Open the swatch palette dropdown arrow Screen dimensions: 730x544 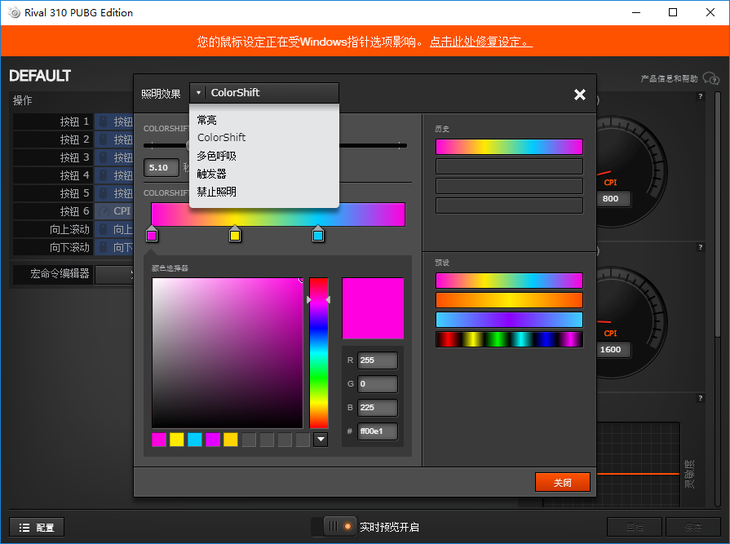320,439
